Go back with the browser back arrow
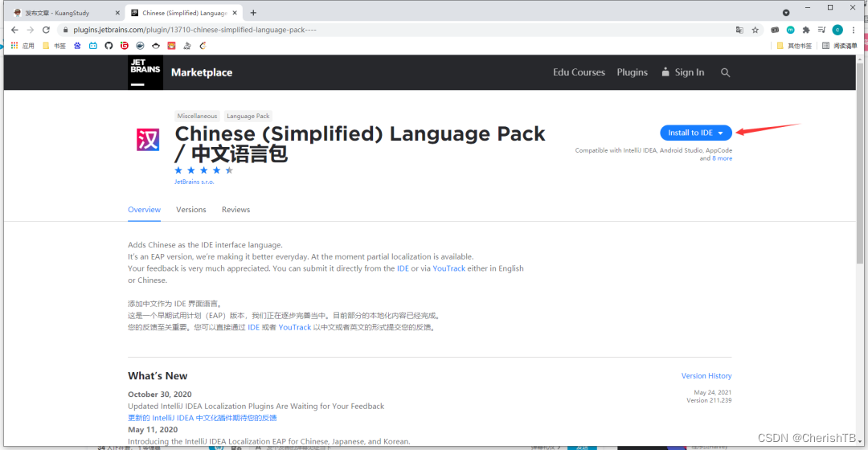This screenshot has height=450, width=868. point(14,30)
